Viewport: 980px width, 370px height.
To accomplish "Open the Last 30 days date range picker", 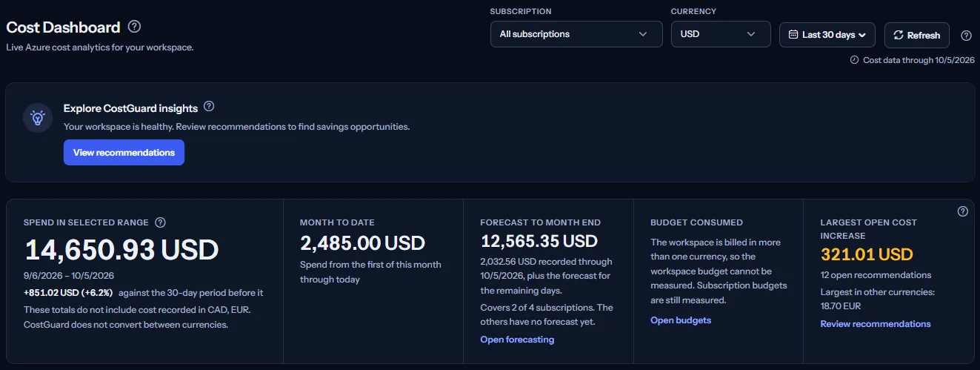I will click(827, 35).
